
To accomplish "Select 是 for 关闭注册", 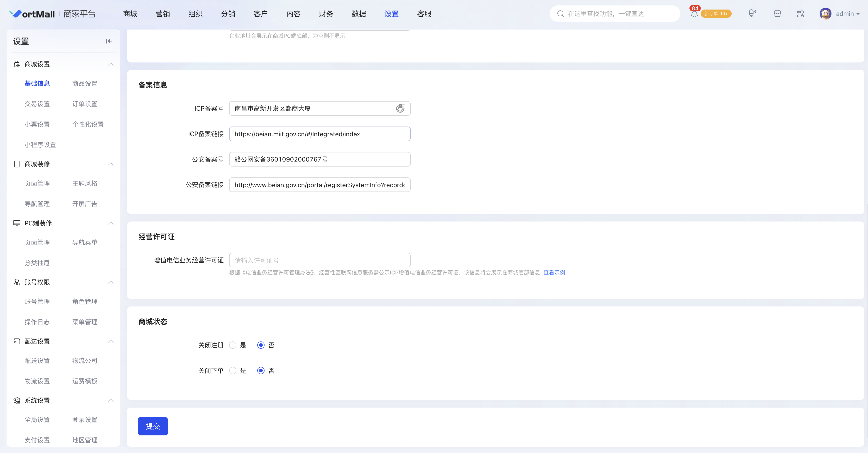I will 233,345.
